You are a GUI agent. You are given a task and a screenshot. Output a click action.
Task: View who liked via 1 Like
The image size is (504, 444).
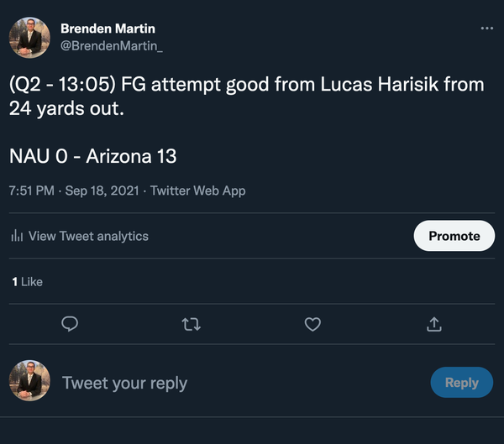click(27, 282)
